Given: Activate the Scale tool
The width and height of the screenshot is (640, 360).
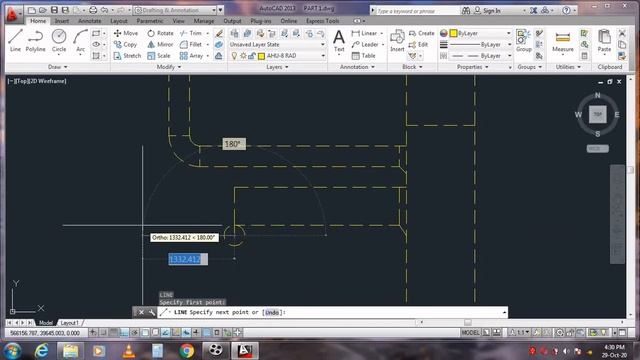Looking at the screenshot, I should [159, 56].
